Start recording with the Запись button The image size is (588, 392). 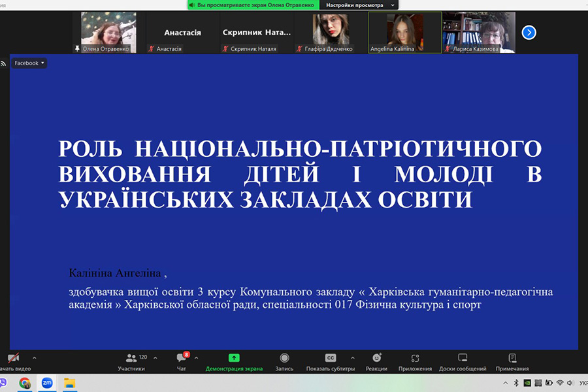click(284, 361)
